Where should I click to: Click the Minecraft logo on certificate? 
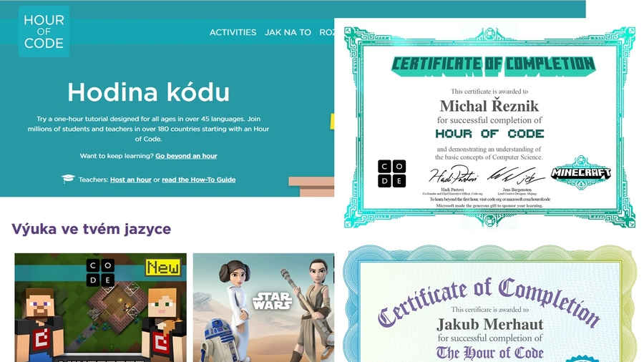581,173
